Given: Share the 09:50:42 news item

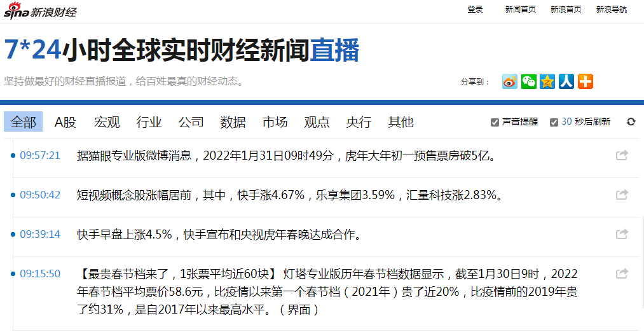Looking at the screenshot, I should 622,195.
